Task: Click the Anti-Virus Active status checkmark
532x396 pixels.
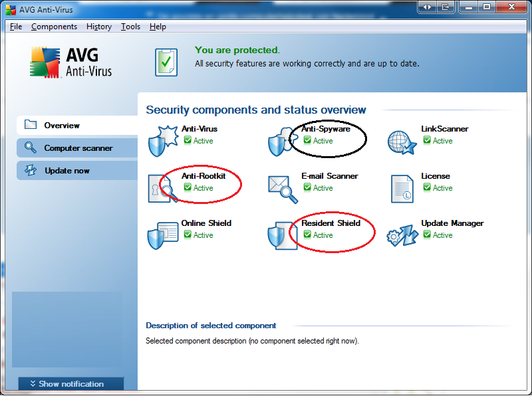Action: pyautogui.click(x=188, y=140)
